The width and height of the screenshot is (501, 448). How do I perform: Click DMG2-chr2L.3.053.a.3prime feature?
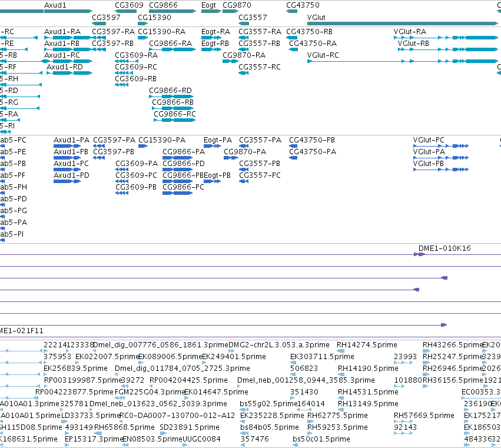(279, 345)
